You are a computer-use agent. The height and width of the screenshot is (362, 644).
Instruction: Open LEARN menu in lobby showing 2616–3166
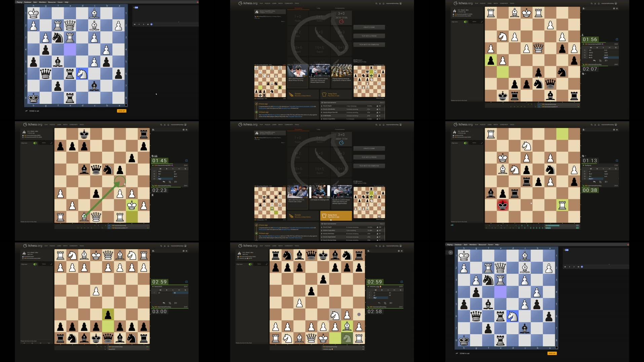[x=274, y=3]
